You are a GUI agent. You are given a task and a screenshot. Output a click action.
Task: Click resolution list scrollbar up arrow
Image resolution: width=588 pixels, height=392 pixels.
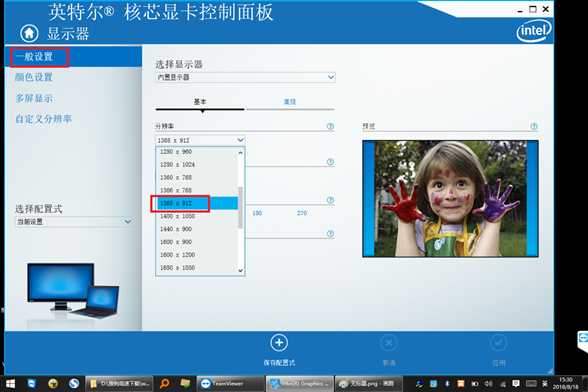click(241, 152)
